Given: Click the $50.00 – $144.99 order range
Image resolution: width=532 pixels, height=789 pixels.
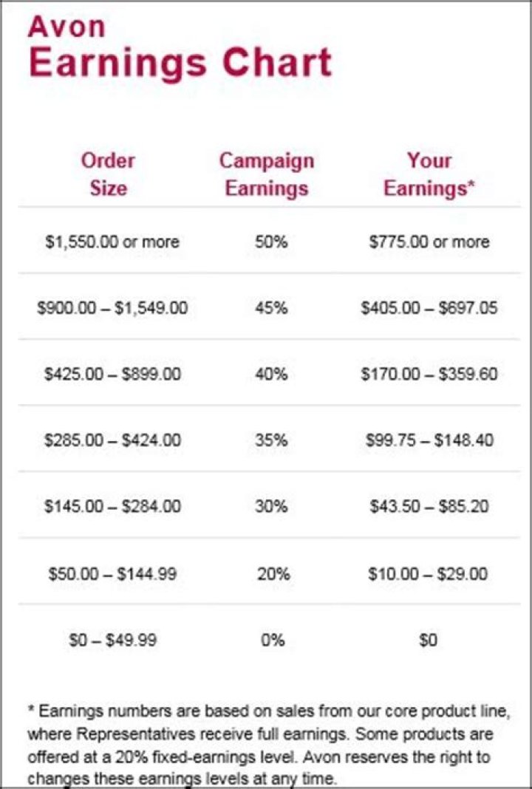Looking at the screenshot, I should 112,573.
